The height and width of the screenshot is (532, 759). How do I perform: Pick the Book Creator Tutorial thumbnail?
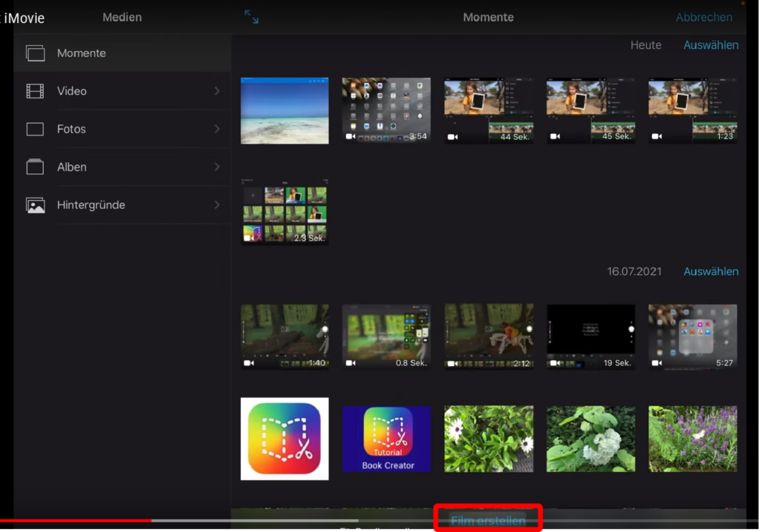[386, 439]
